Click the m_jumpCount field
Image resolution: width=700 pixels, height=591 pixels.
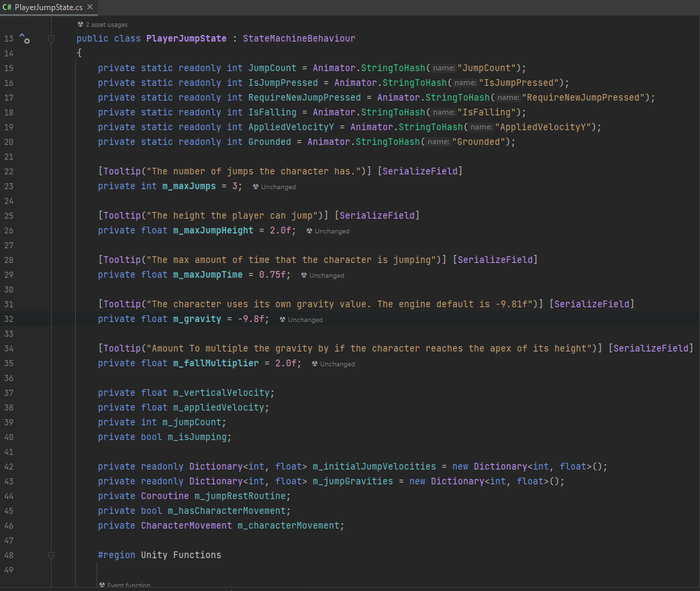pos(191,422)
